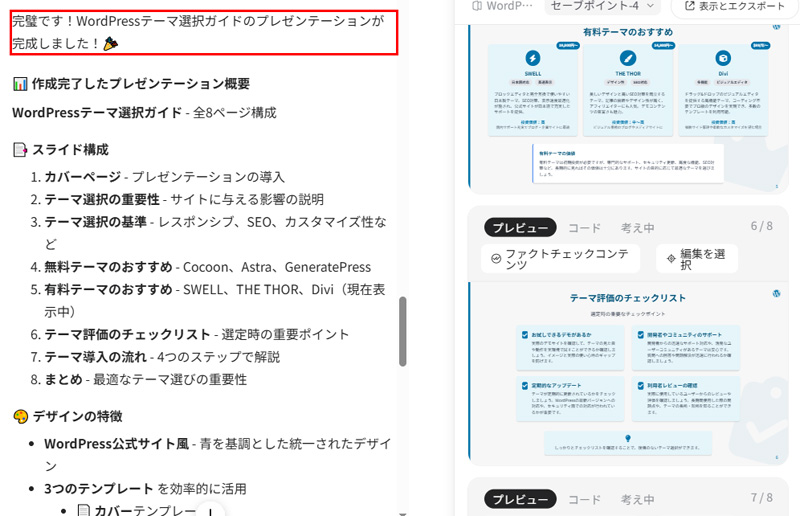Click the 表示とエクスポート button
800x516 pixels.
tap(734, 6)
